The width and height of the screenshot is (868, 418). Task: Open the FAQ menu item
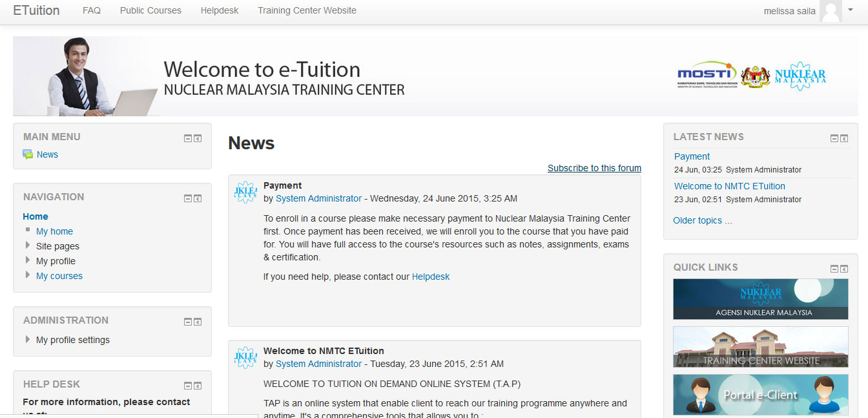(x=92, y=10)
